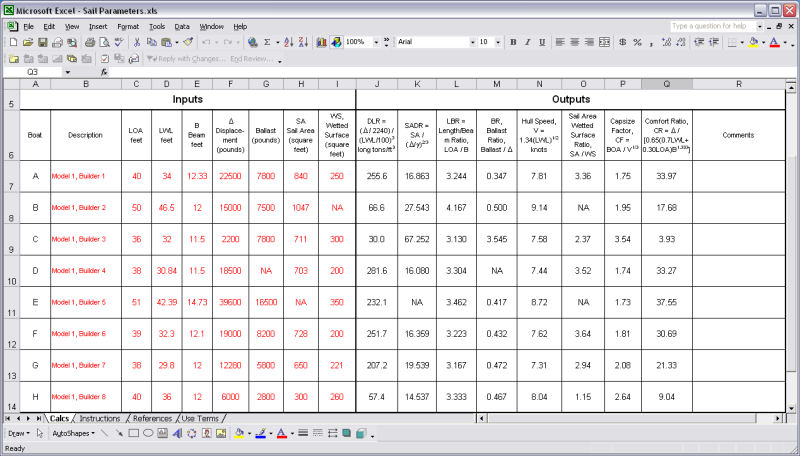Image resolution: width=800 pixels, height=456 pixels.
Task: Sort ascending with the A-Z icon
Action: point(288,42)
